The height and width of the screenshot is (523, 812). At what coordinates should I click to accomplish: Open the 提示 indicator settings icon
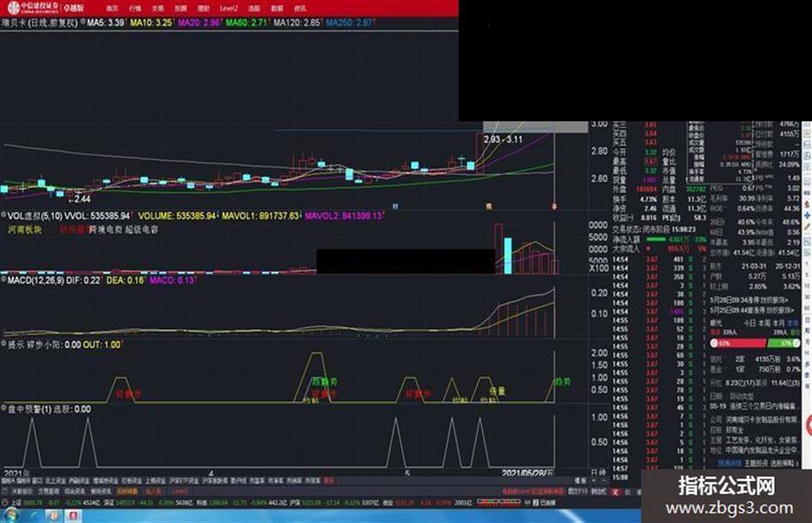click(x=3, y=344)
